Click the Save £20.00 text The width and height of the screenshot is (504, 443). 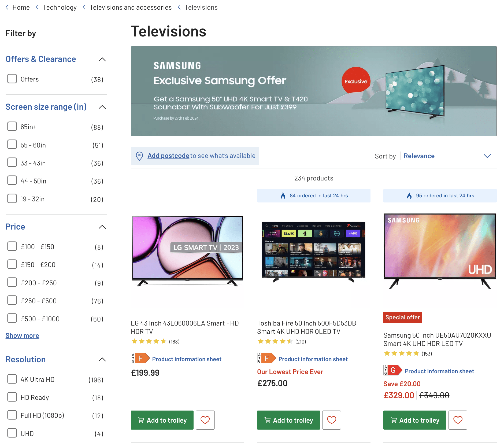(x=402, y=384)
